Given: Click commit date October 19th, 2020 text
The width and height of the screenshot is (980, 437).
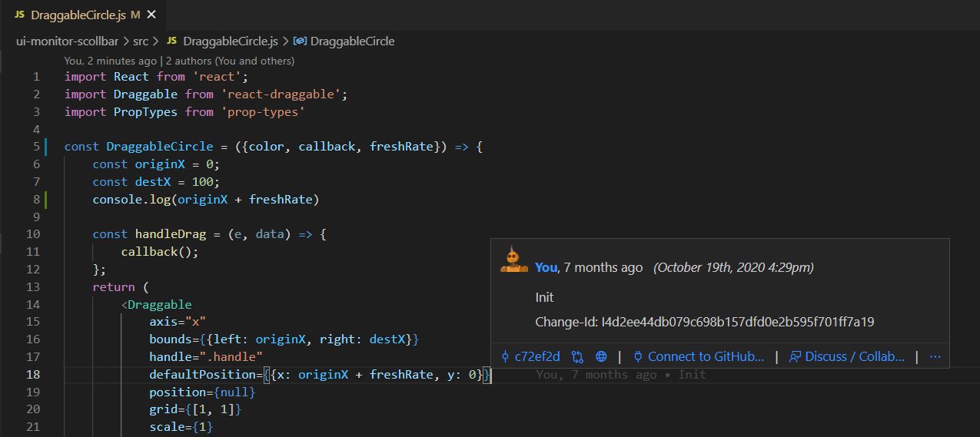Looking at the screenshot, I should 733,267.
